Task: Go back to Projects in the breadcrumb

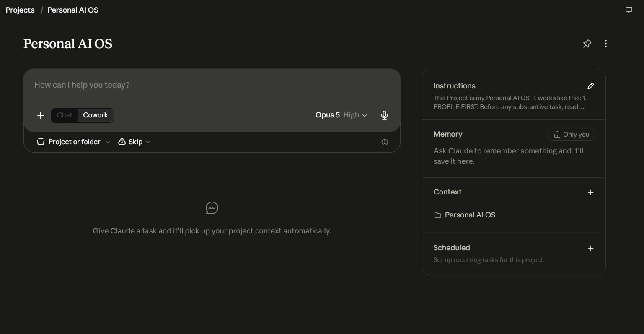Action: [20, 10]
